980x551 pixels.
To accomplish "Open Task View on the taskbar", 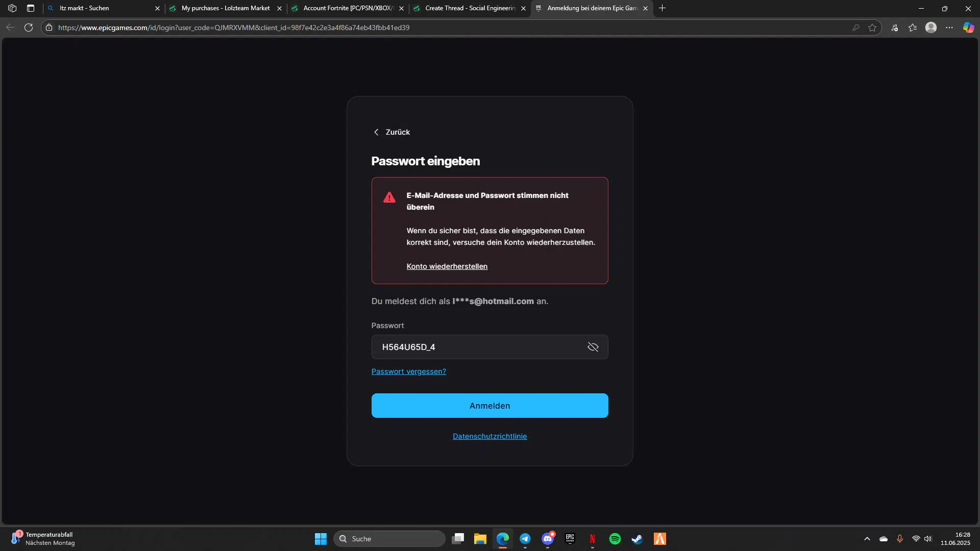I will point(458,539).
